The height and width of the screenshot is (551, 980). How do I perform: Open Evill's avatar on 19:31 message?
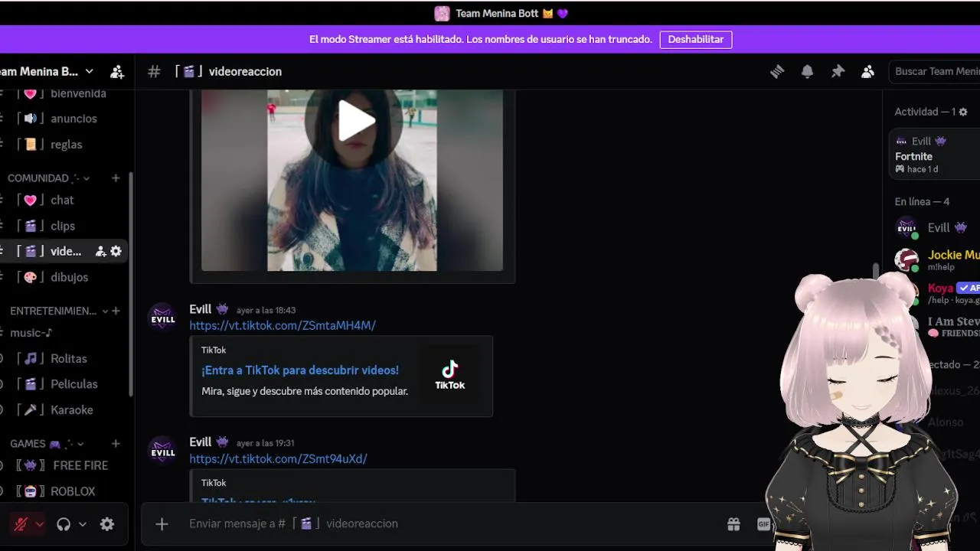[x=162, y=451]
